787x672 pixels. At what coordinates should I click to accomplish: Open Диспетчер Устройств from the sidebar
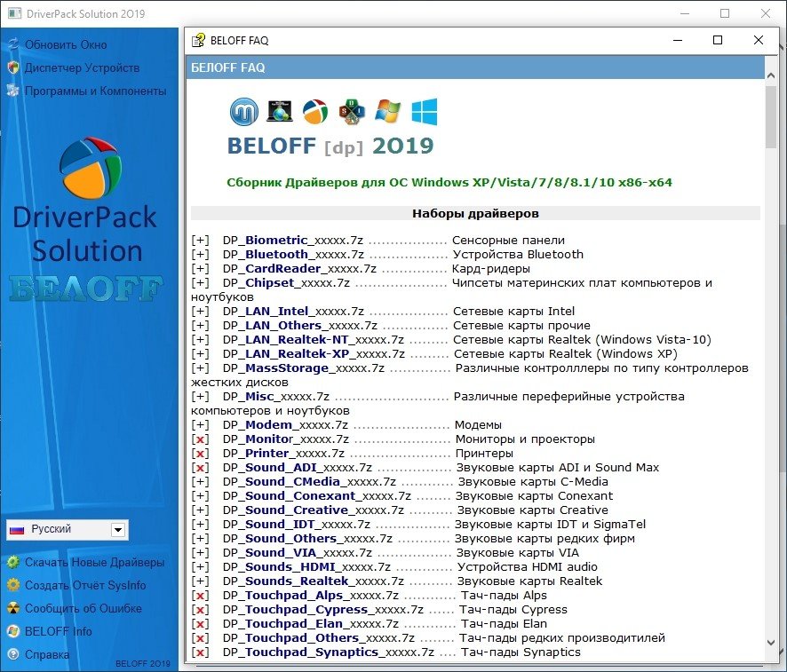coord(83,67)
